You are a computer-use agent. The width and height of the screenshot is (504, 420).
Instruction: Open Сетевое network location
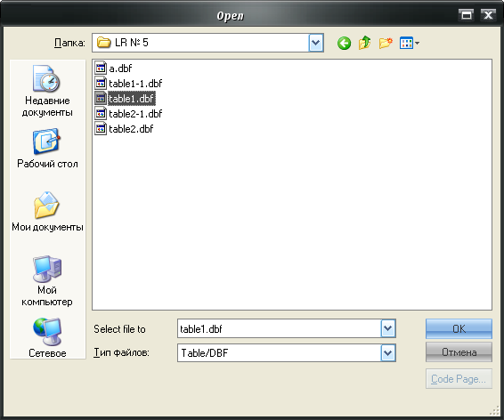[x=47, y=338]
